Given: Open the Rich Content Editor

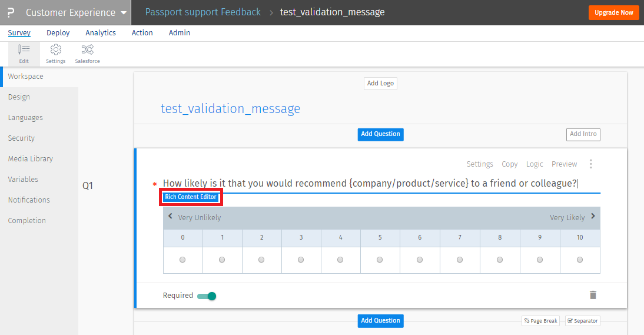Looking at the screenshot, I should (x=191, y=197).
